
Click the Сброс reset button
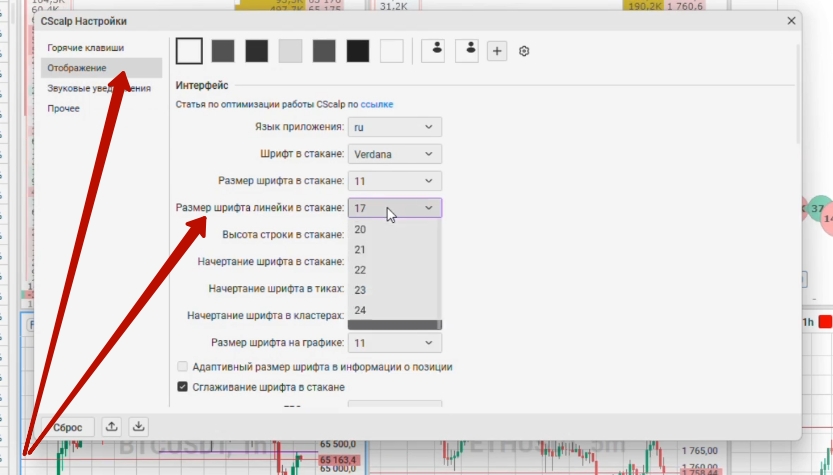[x=67, y=427]
